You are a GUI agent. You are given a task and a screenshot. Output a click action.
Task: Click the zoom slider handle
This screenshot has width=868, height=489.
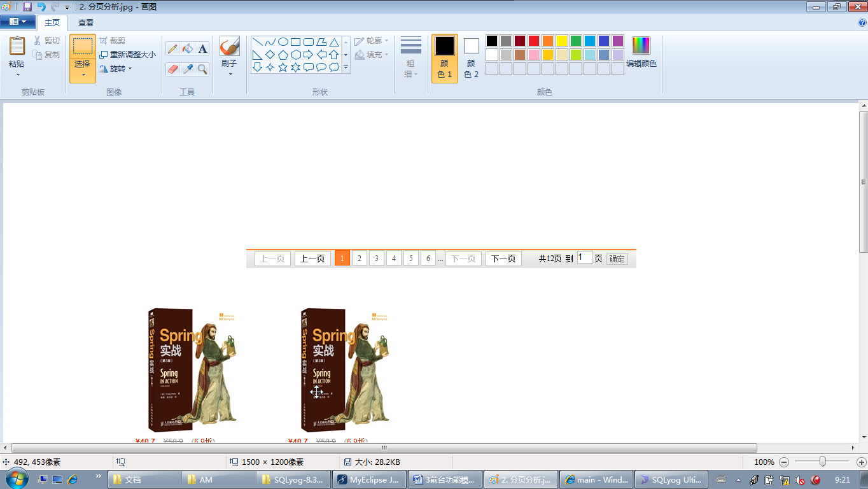tap(822, 462)
